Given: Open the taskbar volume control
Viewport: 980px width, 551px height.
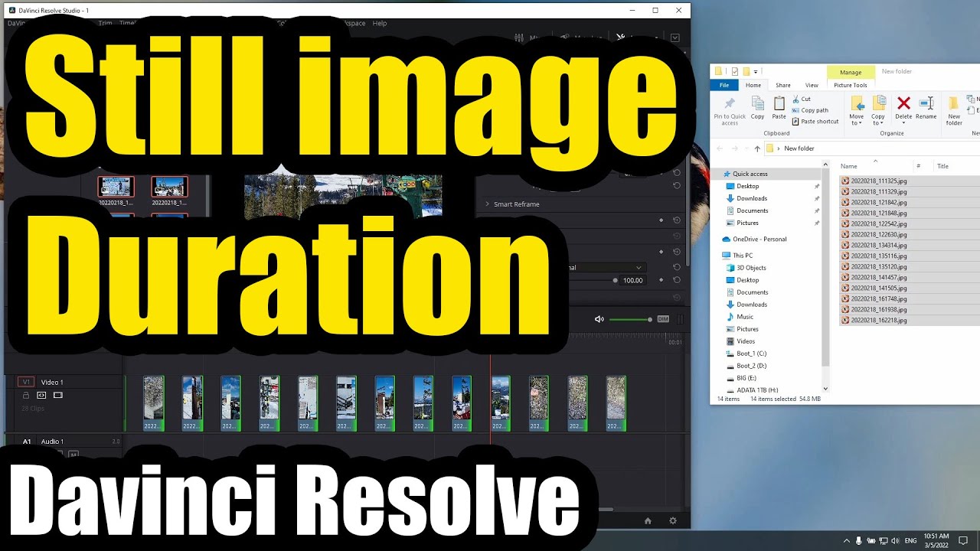Looking at the screenshot, I should [x=895, y=540].
